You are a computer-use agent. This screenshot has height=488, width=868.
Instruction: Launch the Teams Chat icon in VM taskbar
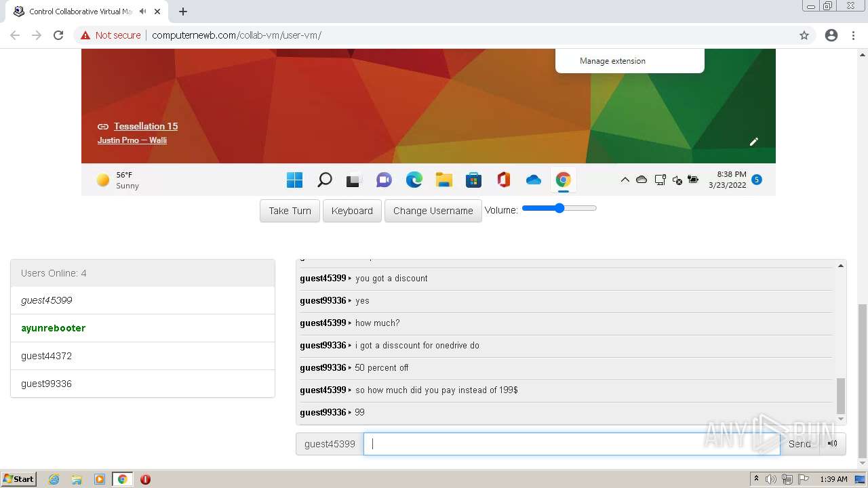coord(384,180)
